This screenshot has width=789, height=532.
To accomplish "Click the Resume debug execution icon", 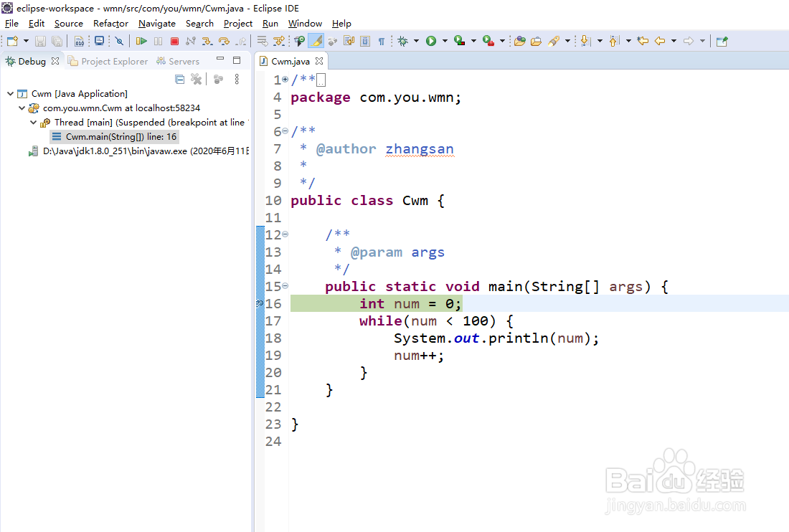I will (x=141, y=41).
